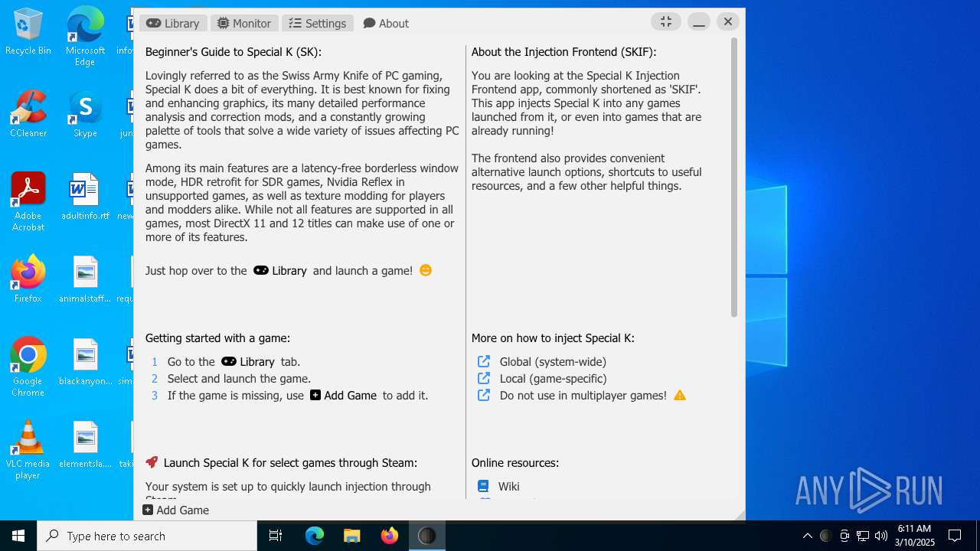Image resolution: width=980 pixels, height=551 pixels.
Task: Click the Add Game button at bottom
Action: (x=176, y=510)
